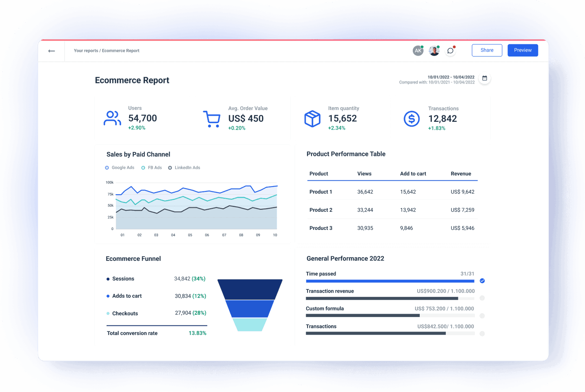Click the Transactions dollar coin icon
This screenshot has width=585, height=392.
(x=412, y=119)
